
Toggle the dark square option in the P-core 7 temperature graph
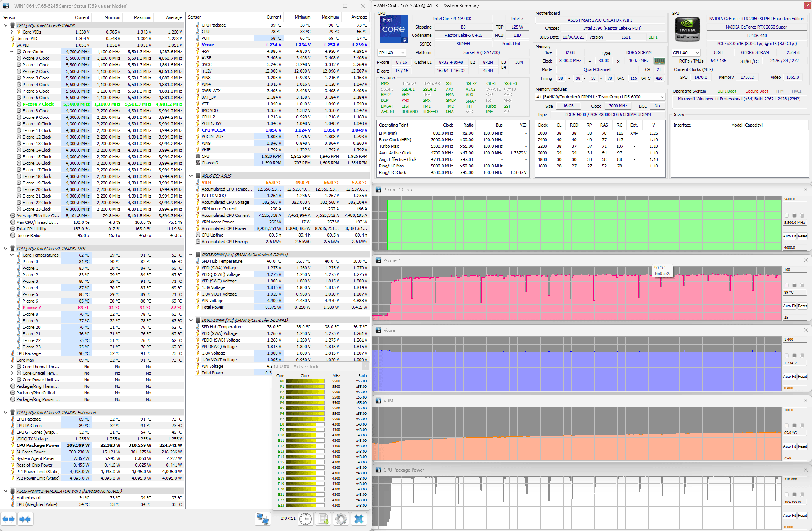pyautogui.click(x=794, y=285)
